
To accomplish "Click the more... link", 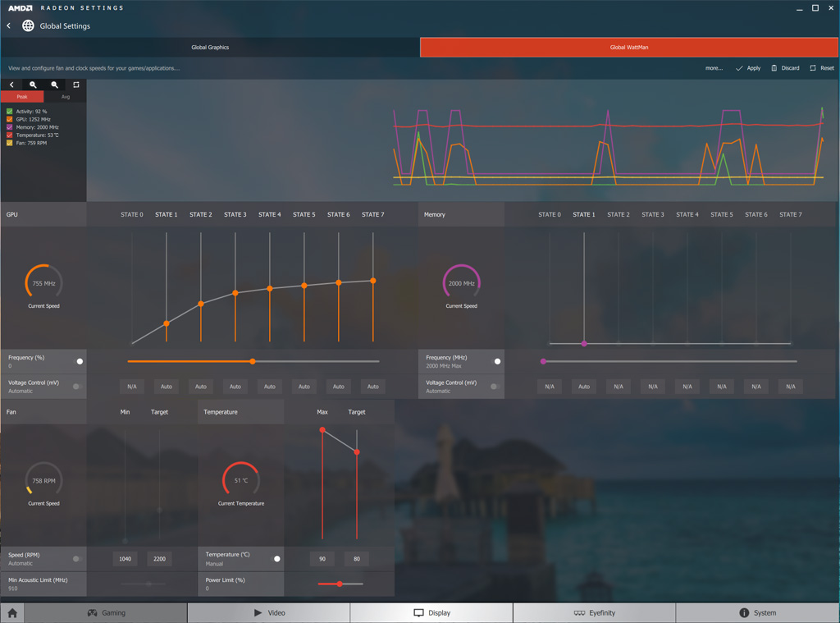I will [x=714, y=68].
